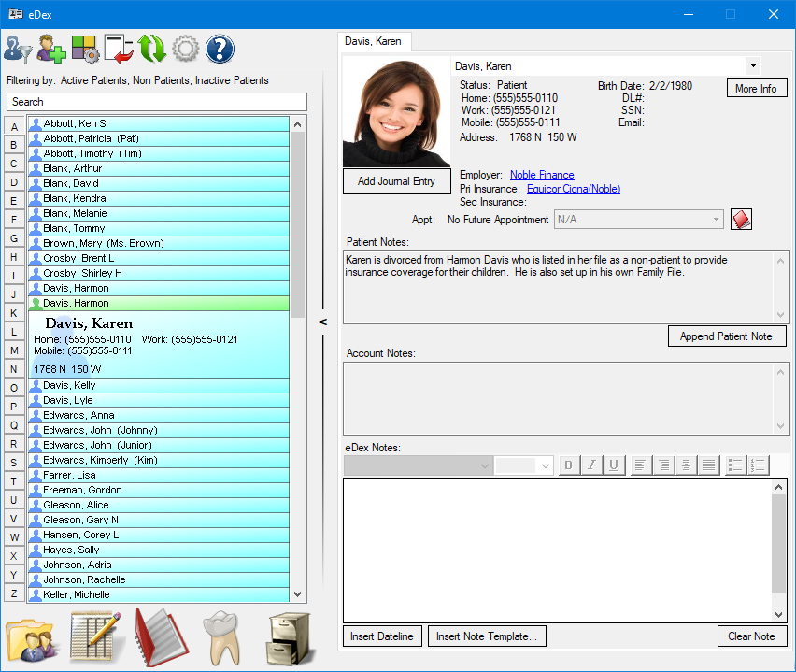The height and width of the screenshot is (672, 796).
Task: Select the Davis, Karen tab
Action: pyautogui.click(x=373, y=42)
